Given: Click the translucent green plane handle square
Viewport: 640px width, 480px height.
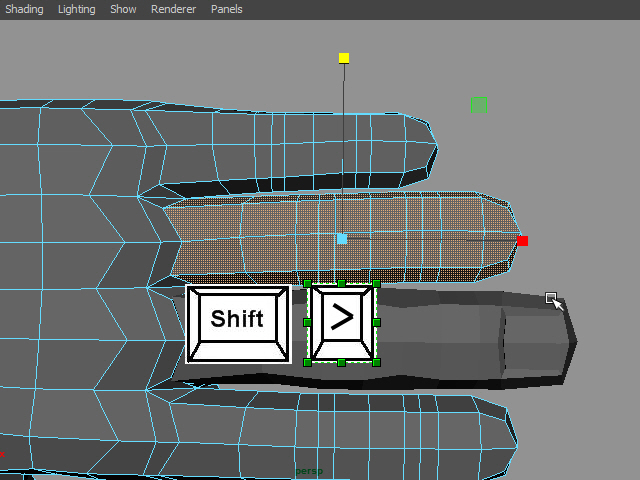Looking at the screenshot, I should [x=479, y=105].
